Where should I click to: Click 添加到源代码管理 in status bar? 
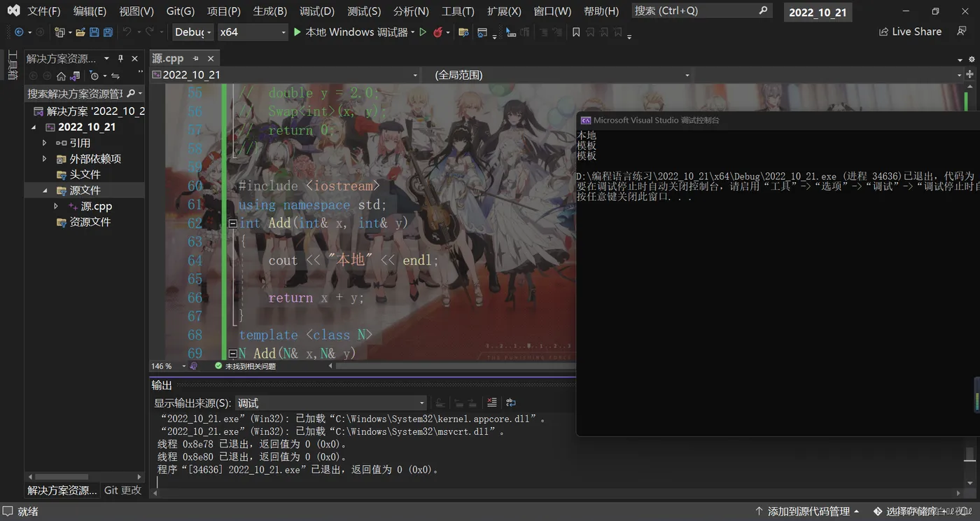tap(808, 512)
